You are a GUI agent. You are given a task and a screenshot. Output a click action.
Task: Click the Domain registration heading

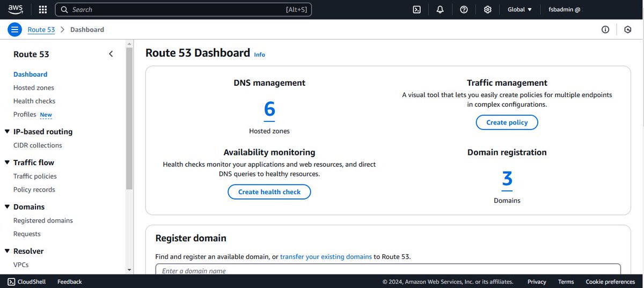coord(507,152)
